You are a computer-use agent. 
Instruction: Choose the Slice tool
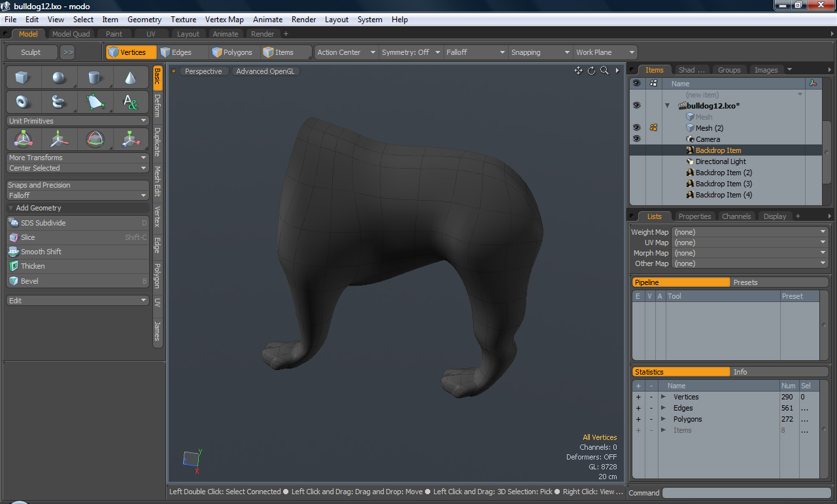tap(78, 237)
